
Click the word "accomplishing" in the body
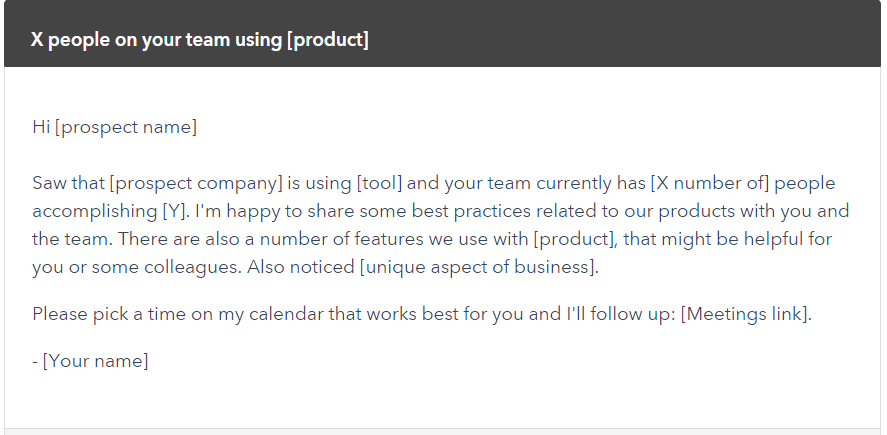(94, 211)
